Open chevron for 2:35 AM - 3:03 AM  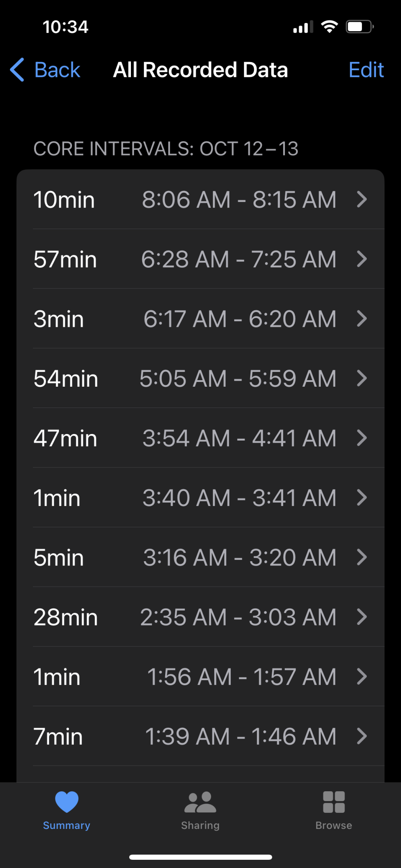pyautogui.click(x=362, y=617)
